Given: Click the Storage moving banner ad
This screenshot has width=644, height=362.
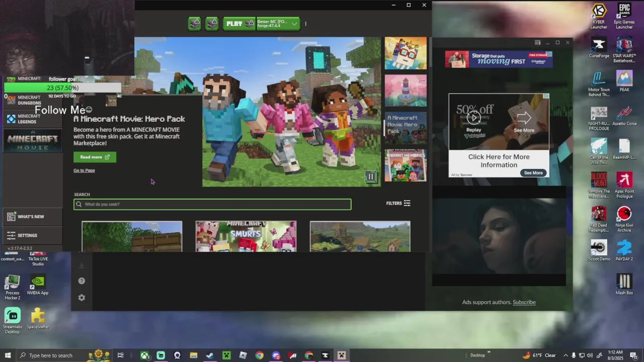Looking at the screenshot, I should pyautogui.click(x=499, y=59).
